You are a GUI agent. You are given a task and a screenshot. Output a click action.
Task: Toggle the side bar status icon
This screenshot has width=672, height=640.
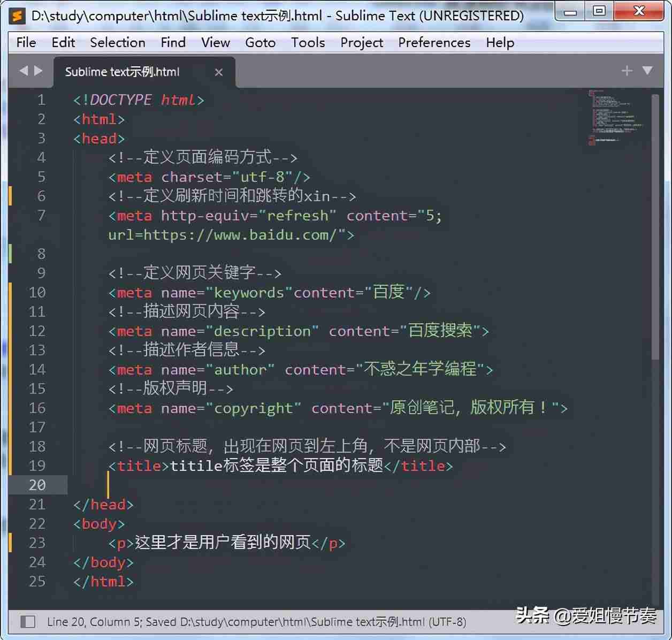(28, 622)
